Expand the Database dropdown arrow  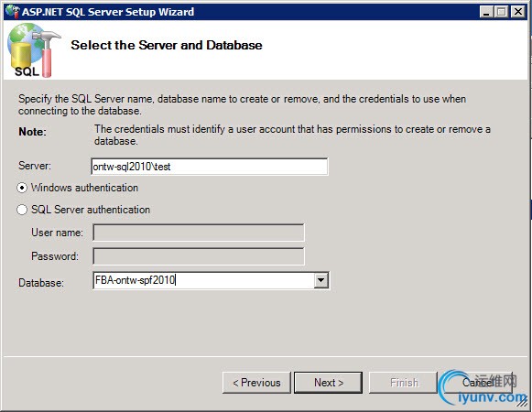point(321,281)
